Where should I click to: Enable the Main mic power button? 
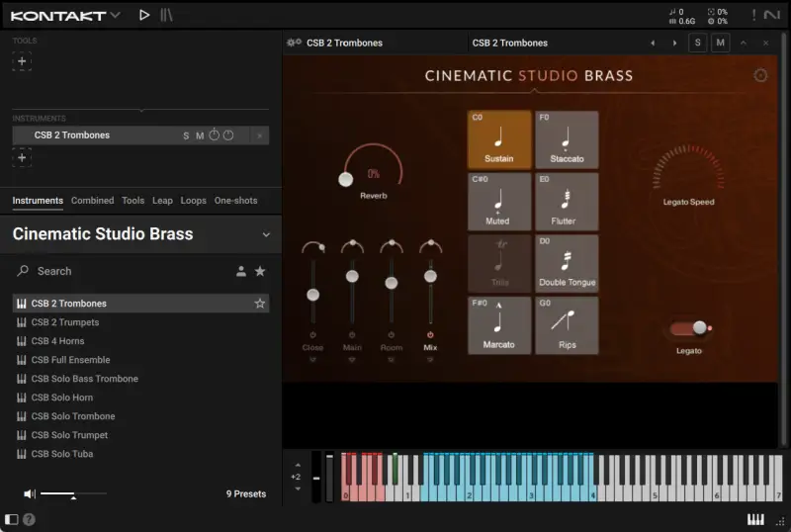pyautogui.click(x=352, y=335)
